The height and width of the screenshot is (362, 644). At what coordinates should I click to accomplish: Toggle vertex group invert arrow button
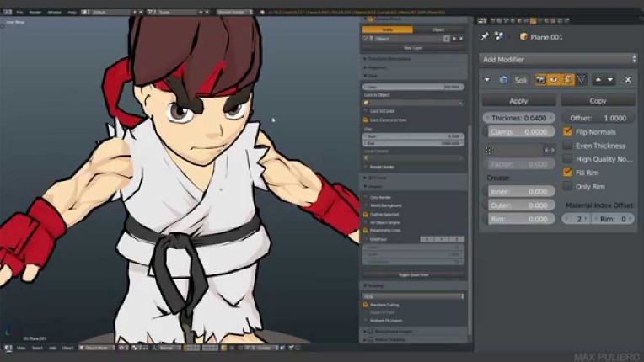coord(550,150)
